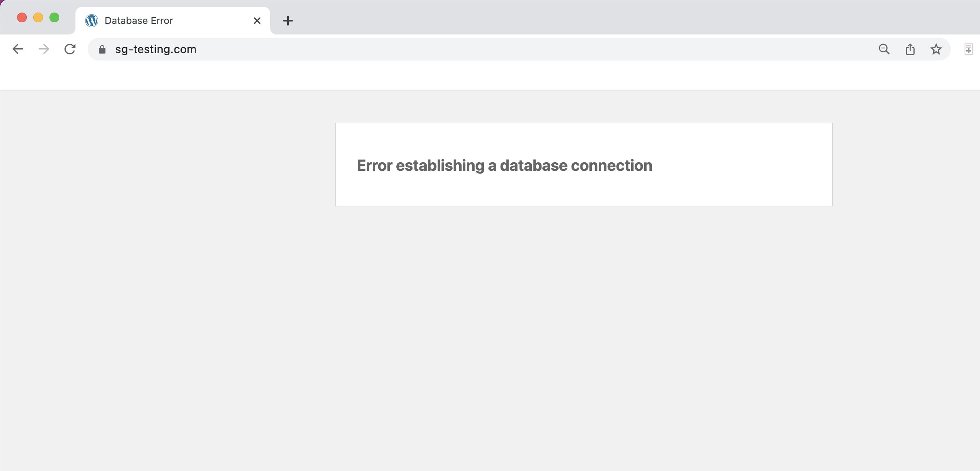Click the reload page icon
This screenshot has width=980, height=471.
(70, 49)
